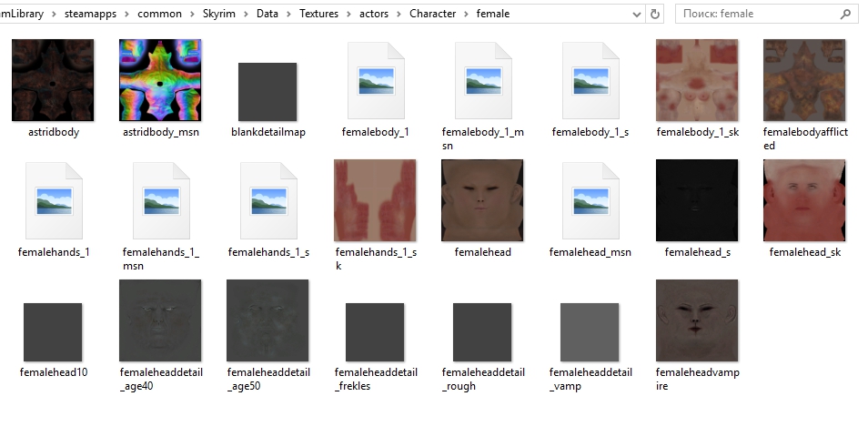Select the dark femalehead_s thumbnail
The width and height of the screenshot is (868, 447).
[697, 200]
